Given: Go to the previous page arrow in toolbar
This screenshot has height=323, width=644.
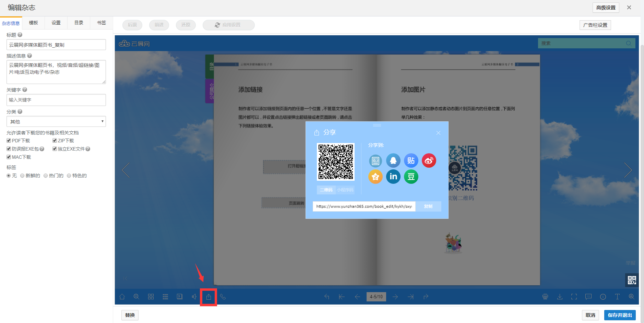Looking at the screenshot, I should pyautogui.click(x=357, y=297).
